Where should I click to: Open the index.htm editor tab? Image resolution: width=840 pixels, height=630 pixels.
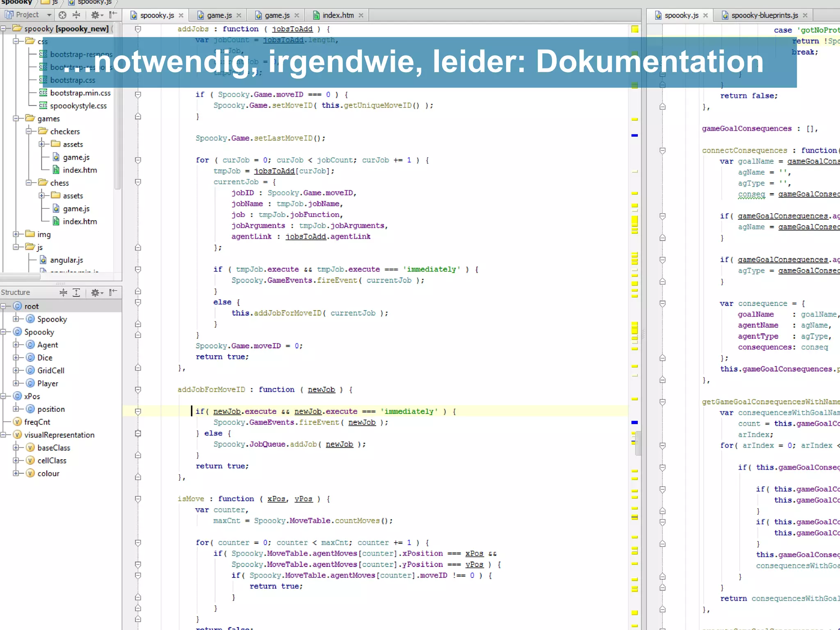[x=338, y=15]
